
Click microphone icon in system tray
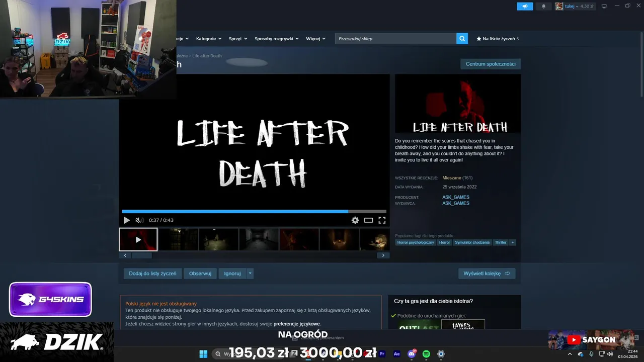[591, 354]
